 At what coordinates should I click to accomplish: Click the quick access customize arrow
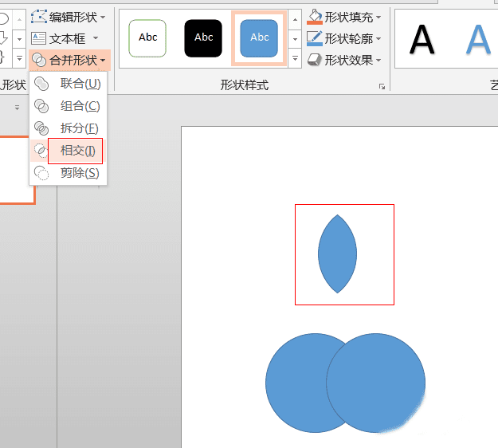[18, 108]
